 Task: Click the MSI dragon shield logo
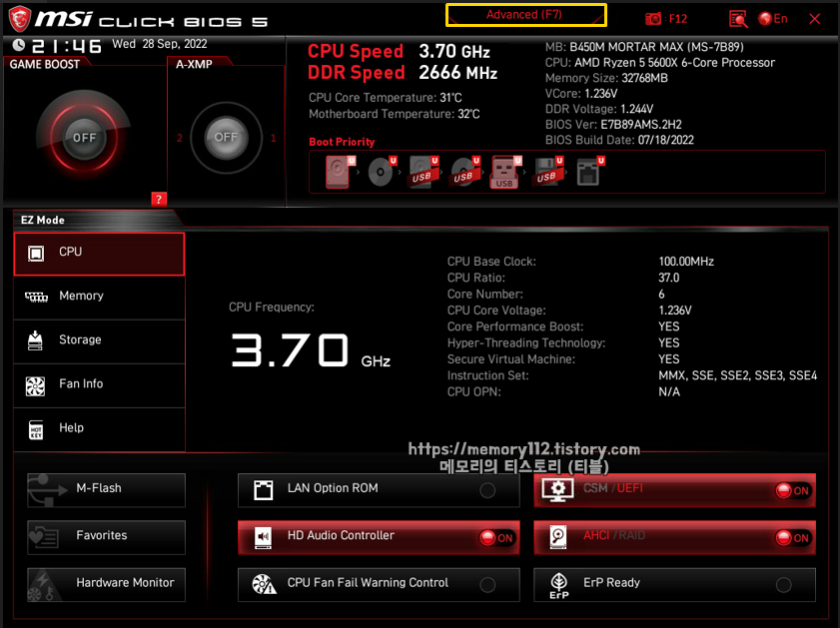click(19, 18)
